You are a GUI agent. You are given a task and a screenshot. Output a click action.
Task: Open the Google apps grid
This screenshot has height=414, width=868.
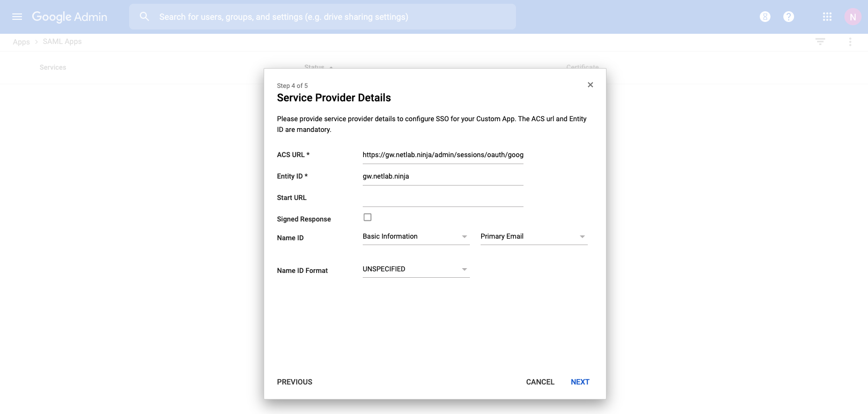coord(827,17)
